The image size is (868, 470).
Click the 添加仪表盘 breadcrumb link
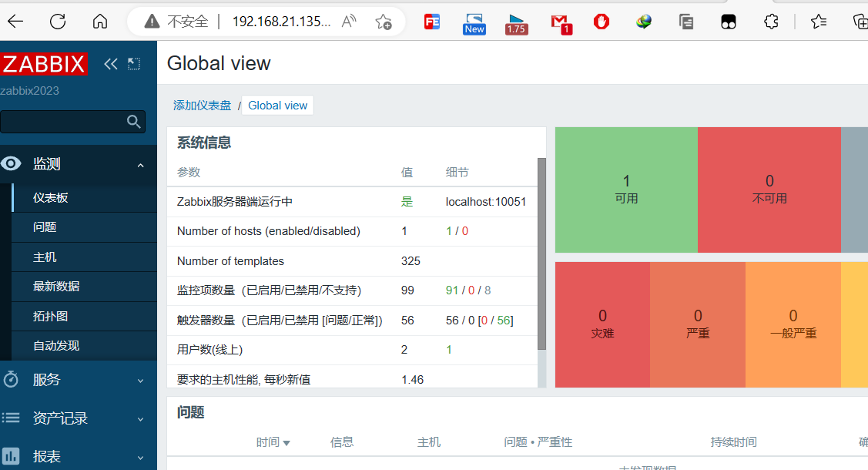tap(202, 106)
